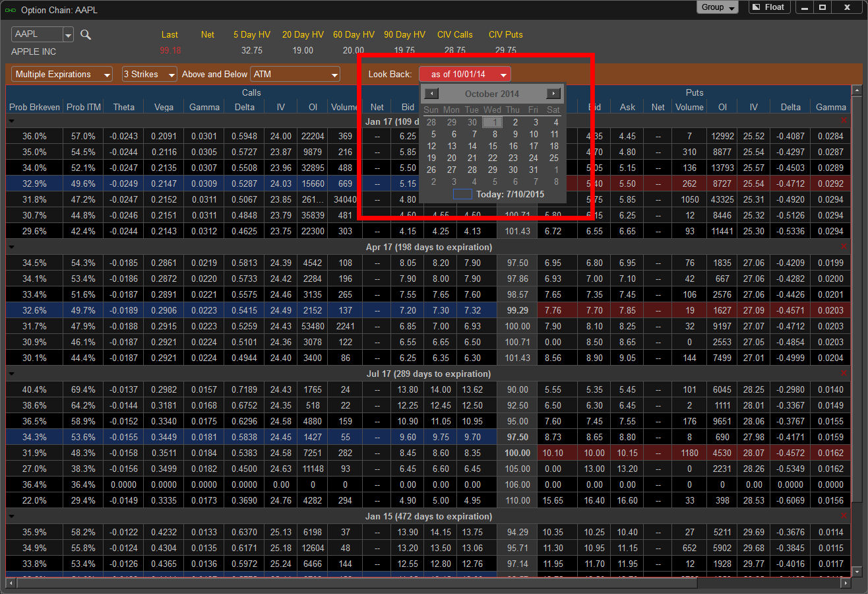Click the strike price cell 99.29
The image size is (868, 594).
[x=517, y=310]
